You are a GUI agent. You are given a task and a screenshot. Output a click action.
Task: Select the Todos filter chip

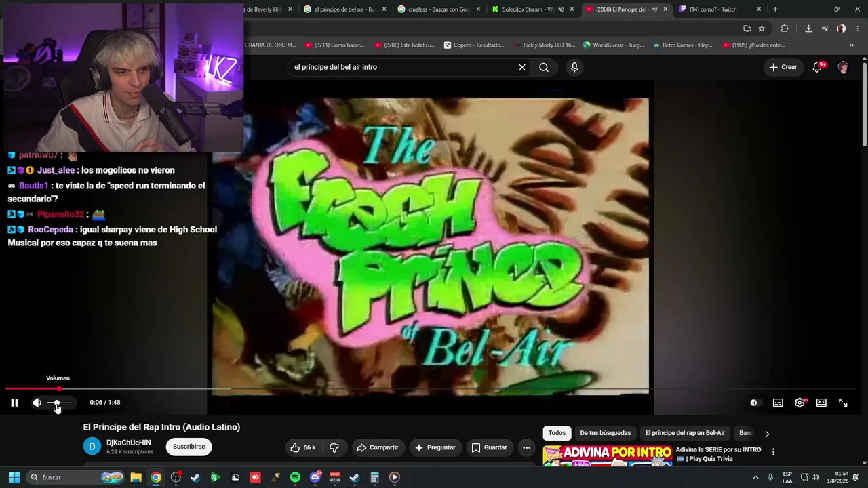click(557, 433)
